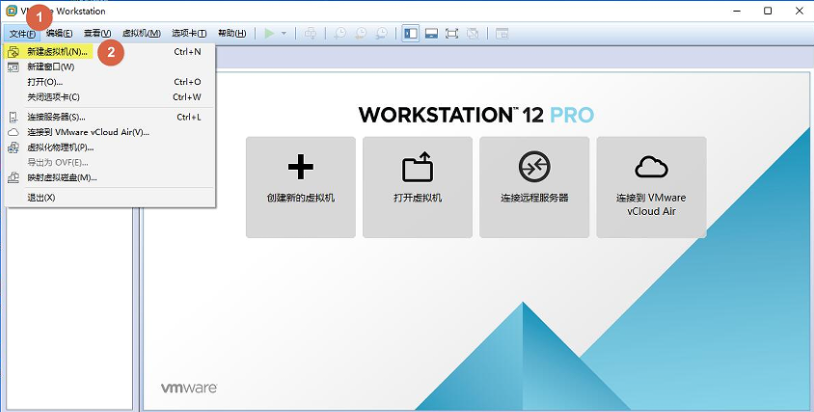Close the VMware Workstation window

[799, 11]
